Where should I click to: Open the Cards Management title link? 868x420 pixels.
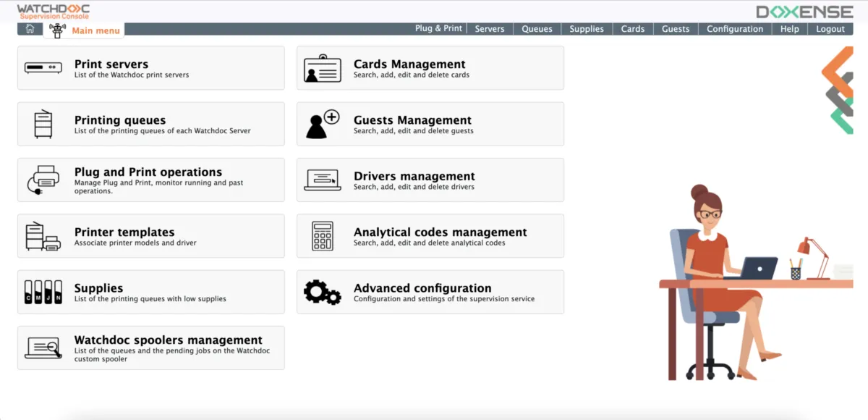pyautogui.click(x=409, y=64)
